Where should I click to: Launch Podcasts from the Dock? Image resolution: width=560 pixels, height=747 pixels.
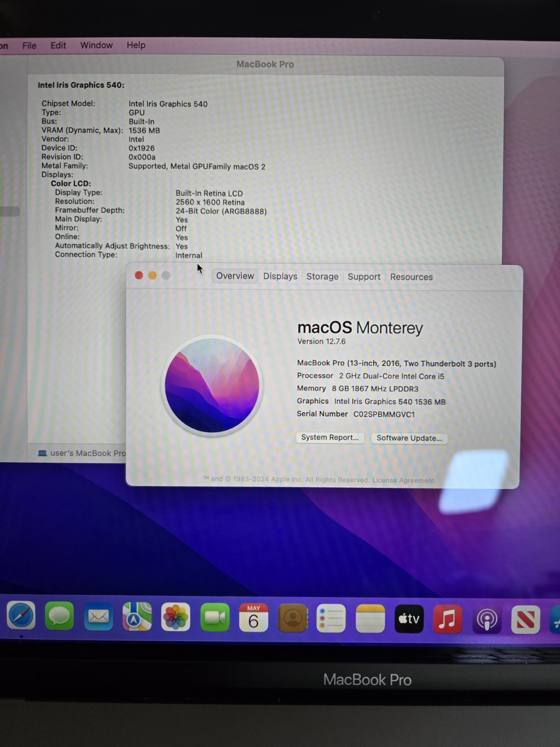coord(487,620)
